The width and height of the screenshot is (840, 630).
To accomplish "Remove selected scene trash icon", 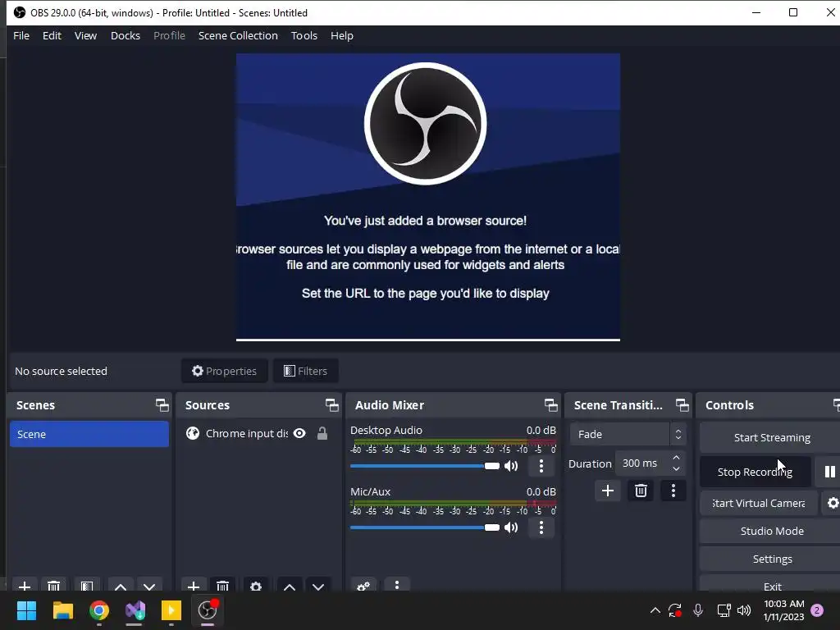I will coord(53,586).
